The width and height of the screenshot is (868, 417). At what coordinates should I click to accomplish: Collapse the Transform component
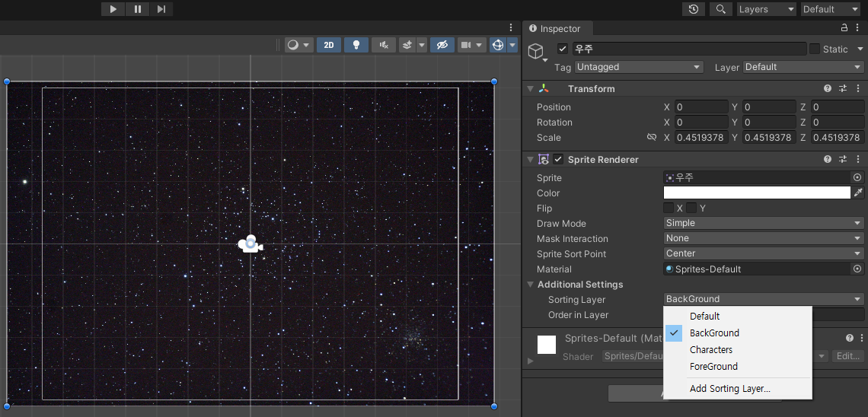530,88
